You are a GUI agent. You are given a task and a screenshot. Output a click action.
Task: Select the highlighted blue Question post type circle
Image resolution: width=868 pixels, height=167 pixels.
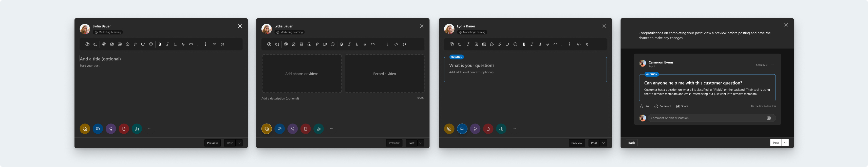point(462,129)
